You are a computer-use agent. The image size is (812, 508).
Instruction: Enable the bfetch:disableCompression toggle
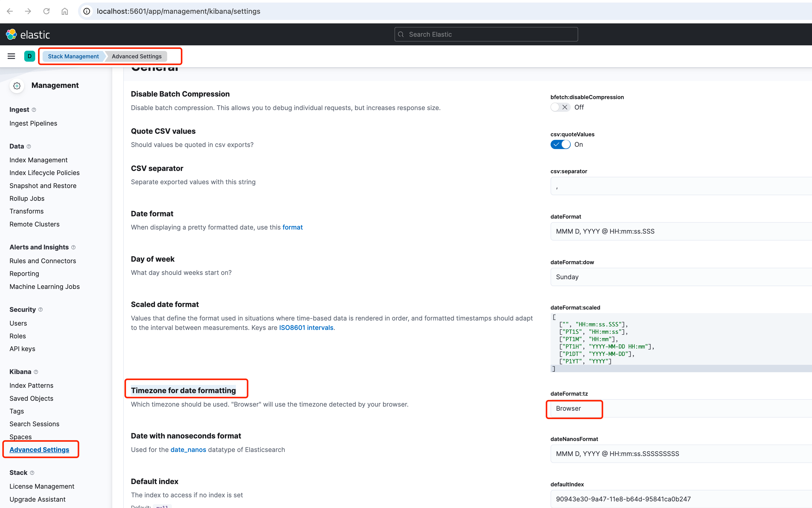(x=560, y=107)
